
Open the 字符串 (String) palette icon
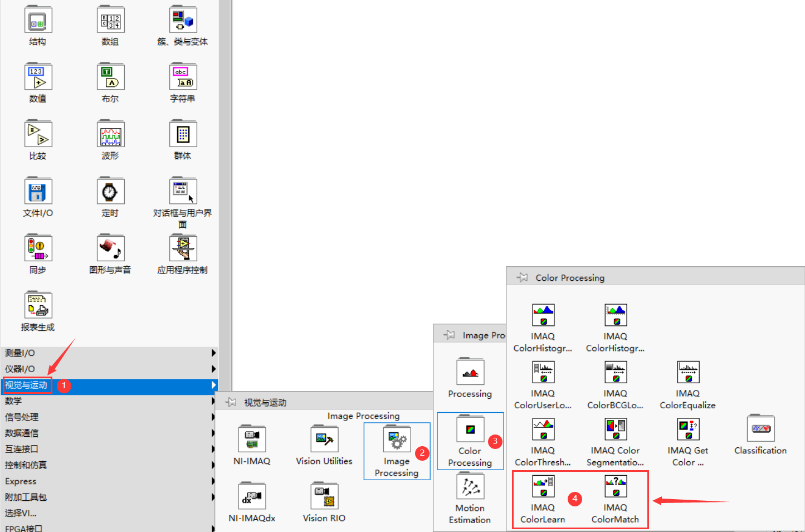[183, 77]
